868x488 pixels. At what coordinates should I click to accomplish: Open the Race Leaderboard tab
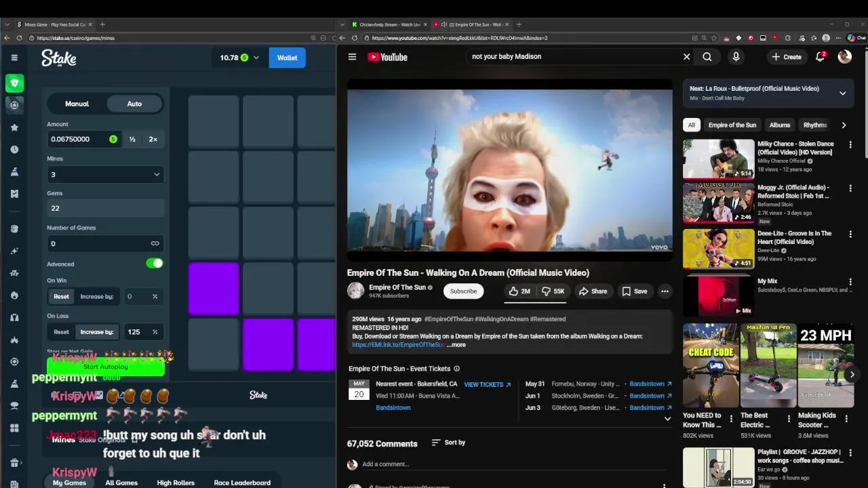click(x=242, y=483)
